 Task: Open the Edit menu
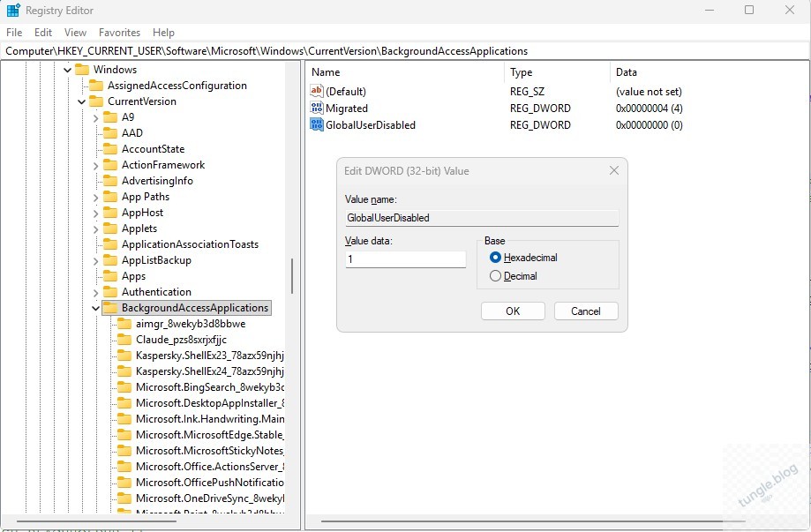click(43, 32)
